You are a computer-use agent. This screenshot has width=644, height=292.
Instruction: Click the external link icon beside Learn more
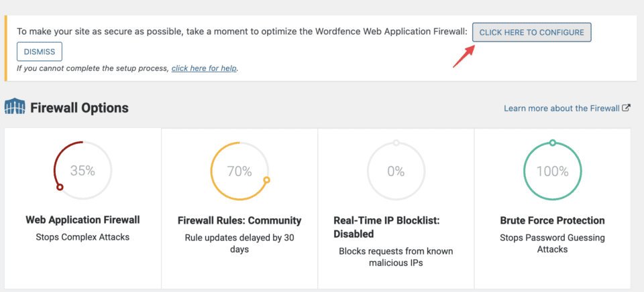tap(626, 108)
